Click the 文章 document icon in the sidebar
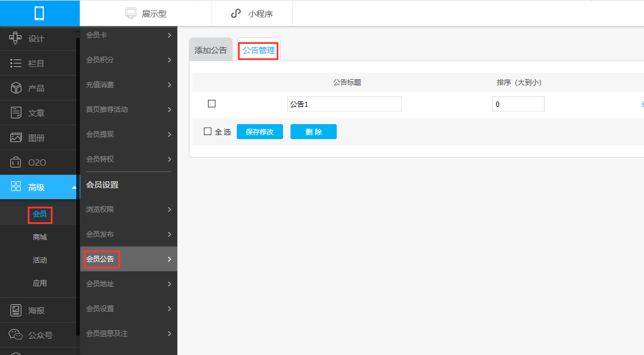This screenshot has height=355, width=644. click(16, 113)
